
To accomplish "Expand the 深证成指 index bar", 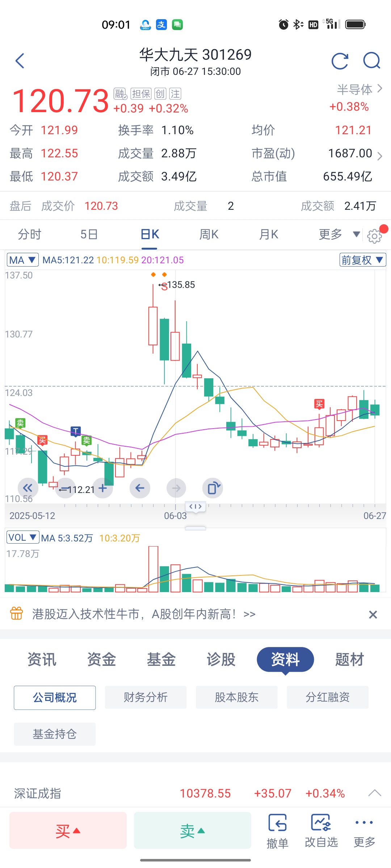I will tap(375, 793).
